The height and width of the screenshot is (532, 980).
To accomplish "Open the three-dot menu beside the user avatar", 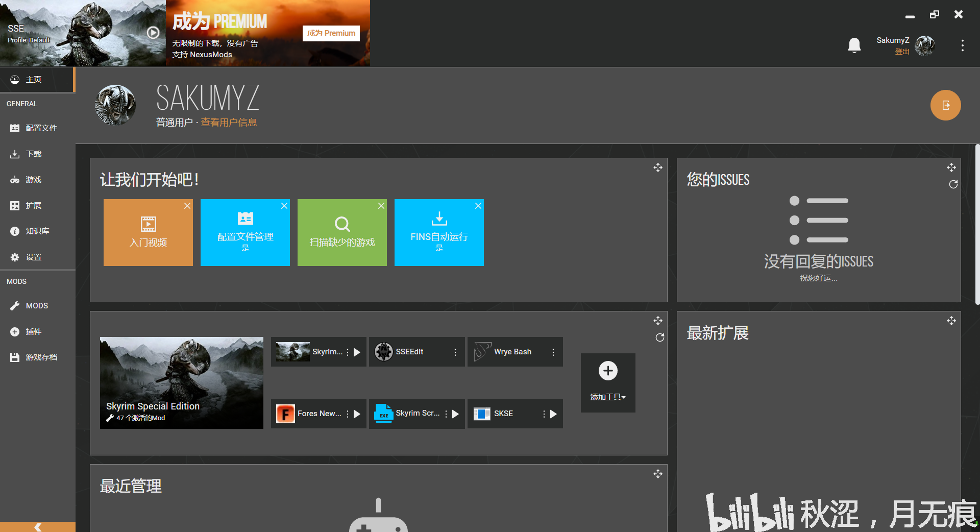I will [963, 45].
